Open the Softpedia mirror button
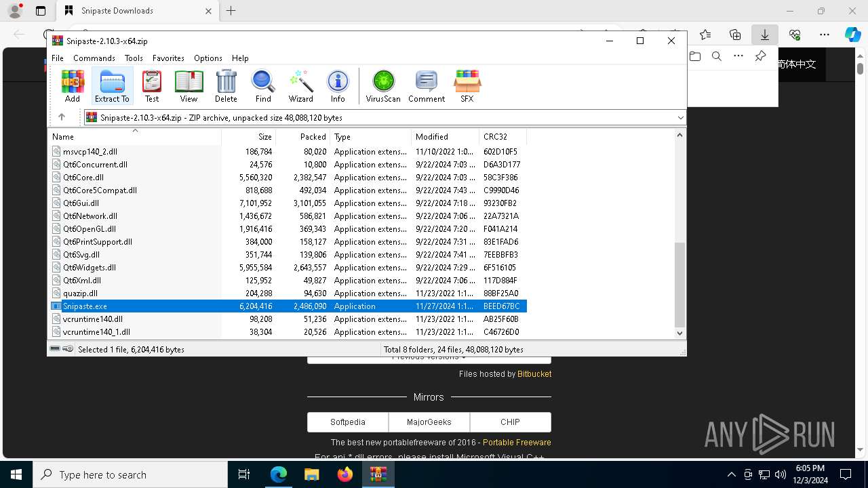This screenshot has height=488, width=868. [348, 422]
